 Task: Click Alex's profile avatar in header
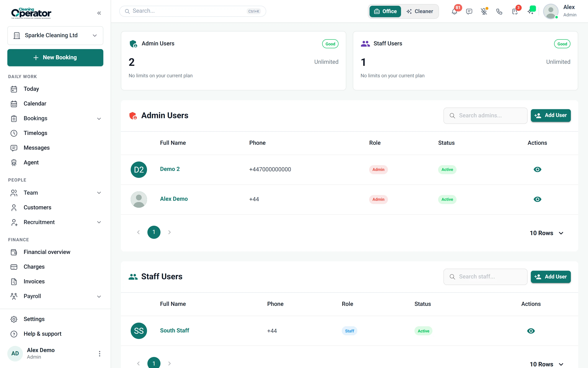[x=551, y=11]
